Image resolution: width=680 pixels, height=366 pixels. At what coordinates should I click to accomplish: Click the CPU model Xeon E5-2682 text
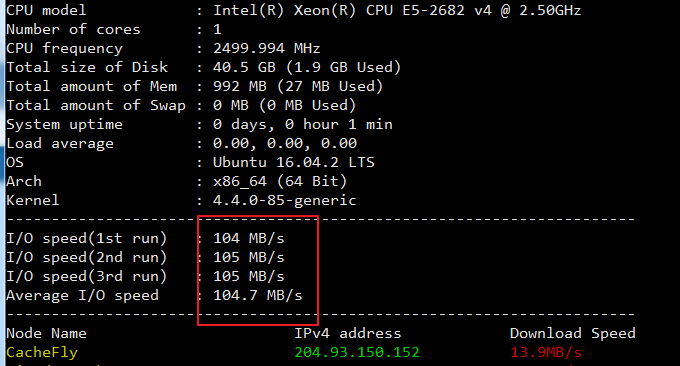[397, 10]
